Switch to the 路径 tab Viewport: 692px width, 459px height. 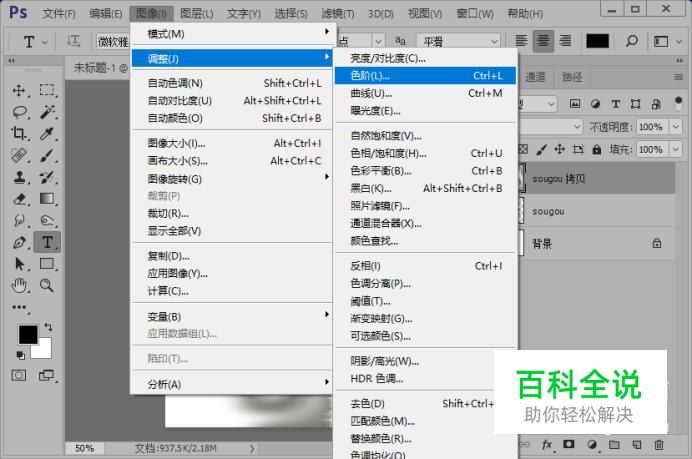pyautogui.click(x=572, y=77)
